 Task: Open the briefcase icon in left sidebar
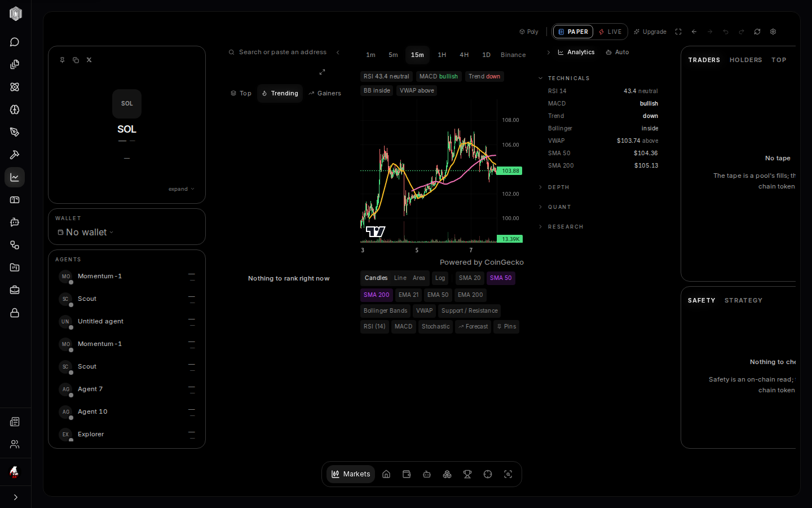(15, 290)
